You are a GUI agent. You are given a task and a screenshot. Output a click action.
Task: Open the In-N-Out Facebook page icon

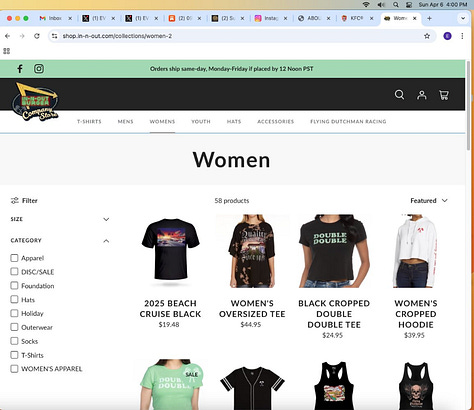coord(20,69)
